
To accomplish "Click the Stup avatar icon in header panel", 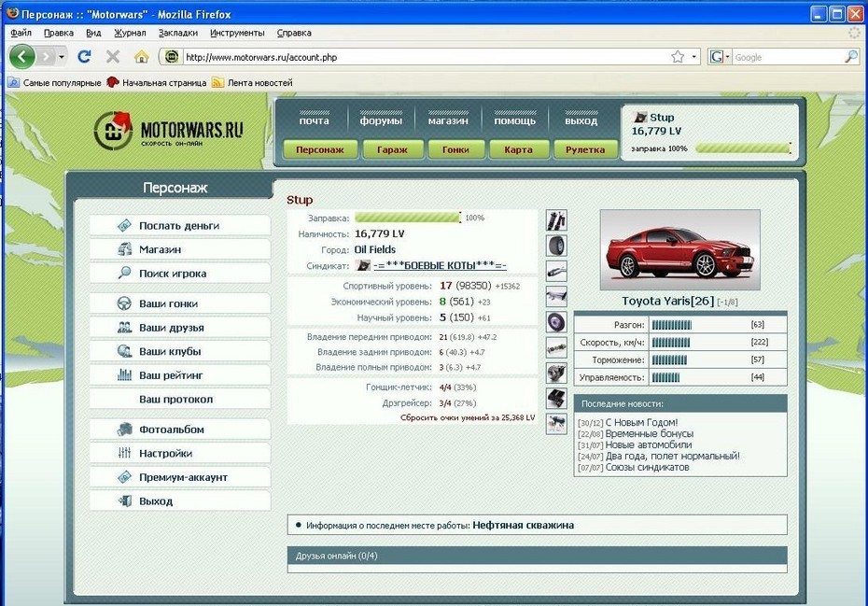I will point(640,117).
